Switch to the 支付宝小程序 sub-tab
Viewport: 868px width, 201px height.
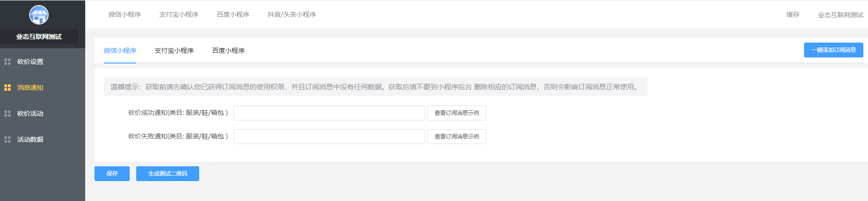click(174, 50)
